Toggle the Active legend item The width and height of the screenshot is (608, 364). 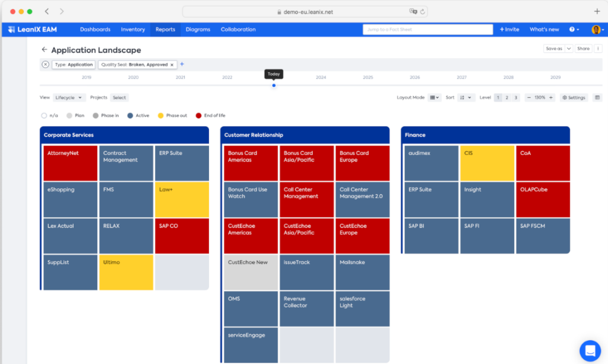pos(138,116)
